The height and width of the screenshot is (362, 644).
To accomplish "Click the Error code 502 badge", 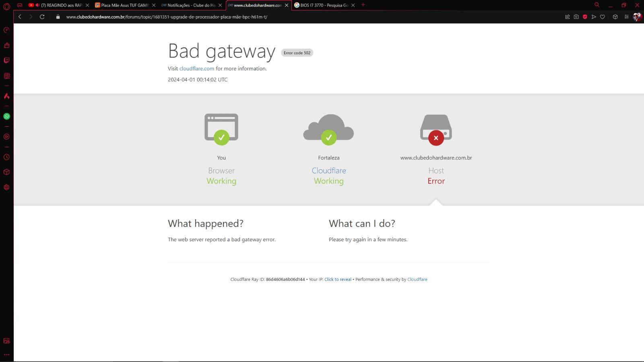I will click(297, 53).
